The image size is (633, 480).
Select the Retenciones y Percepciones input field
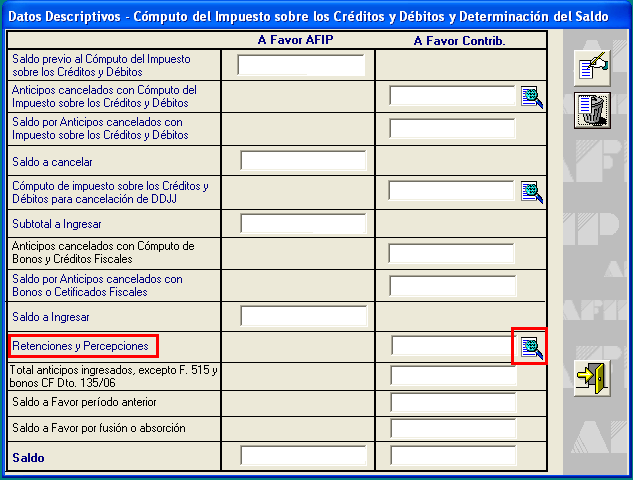(453, 346)
